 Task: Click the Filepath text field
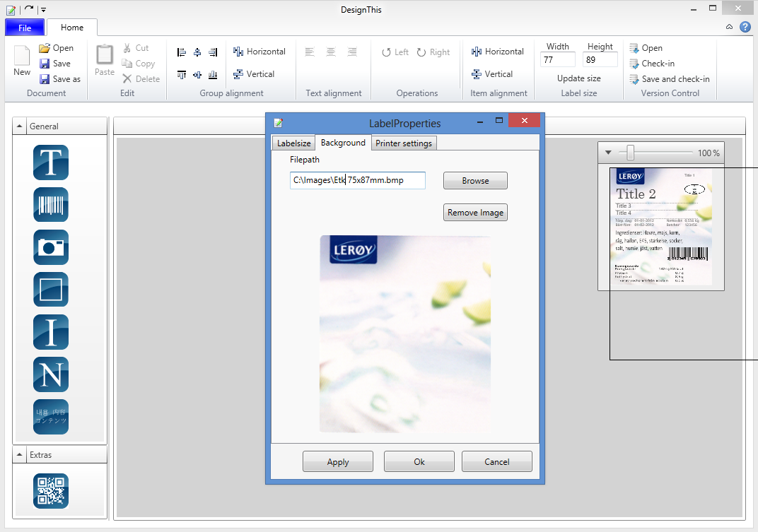click(x=357, y=180)
